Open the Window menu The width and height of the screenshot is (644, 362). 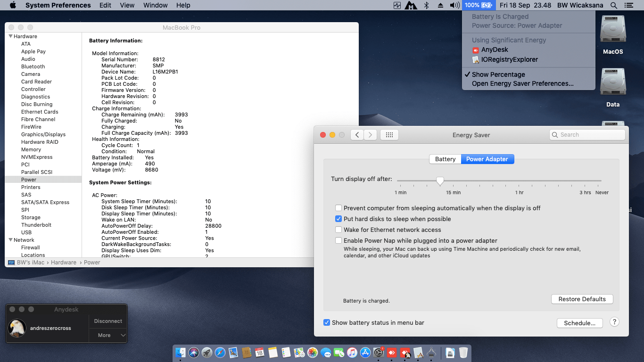(155, 5)
